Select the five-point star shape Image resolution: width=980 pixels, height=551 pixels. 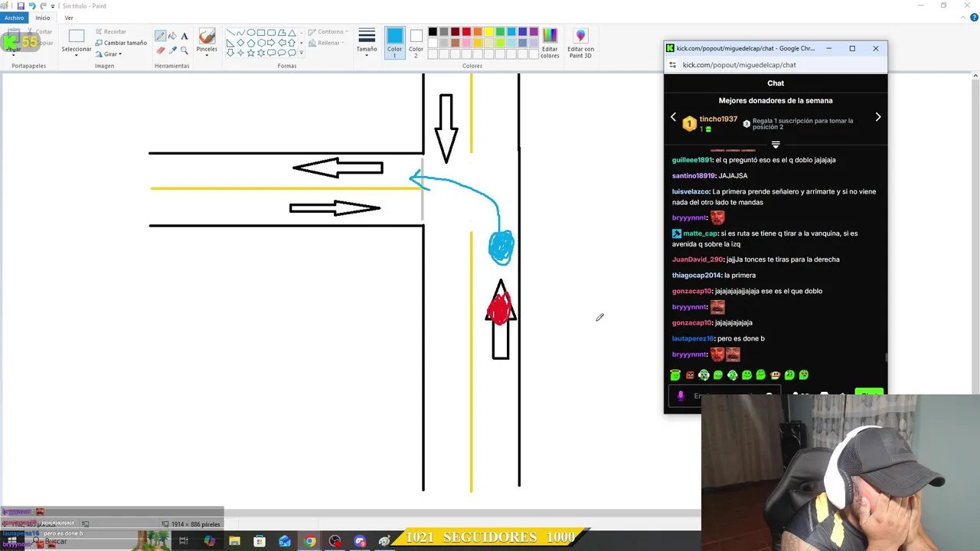click(x=251, y=53)
